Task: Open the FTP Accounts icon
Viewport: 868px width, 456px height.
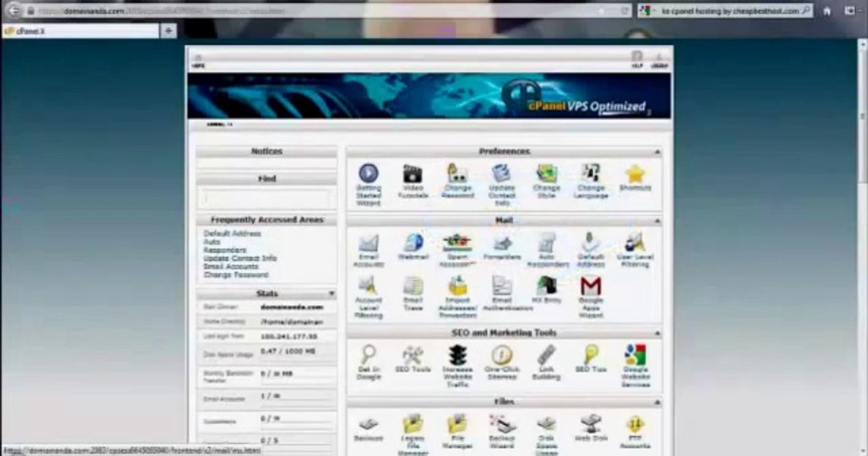Action: (x=634, y=423)
